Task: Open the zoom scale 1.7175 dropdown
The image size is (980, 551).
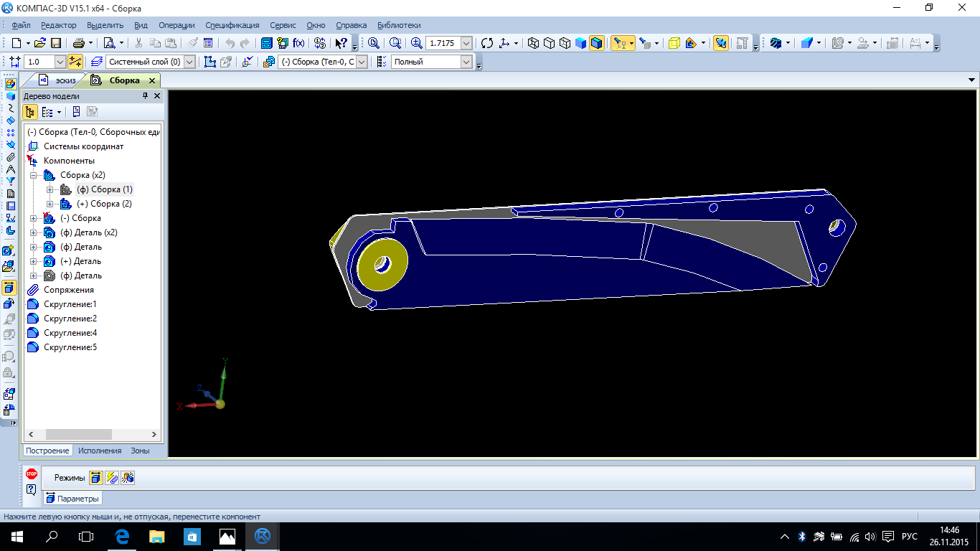Action: point(466,43)
